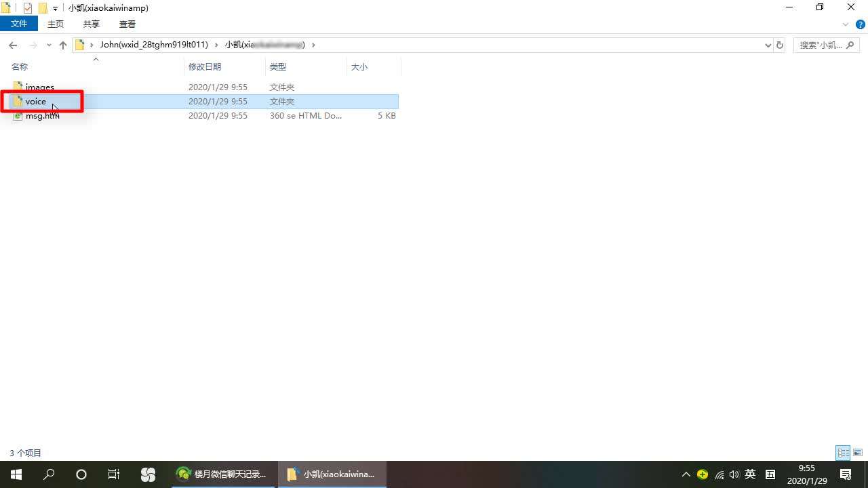
Task: Switch to large icons view layout
Action: pyautogui.click(x=858, y=453)
